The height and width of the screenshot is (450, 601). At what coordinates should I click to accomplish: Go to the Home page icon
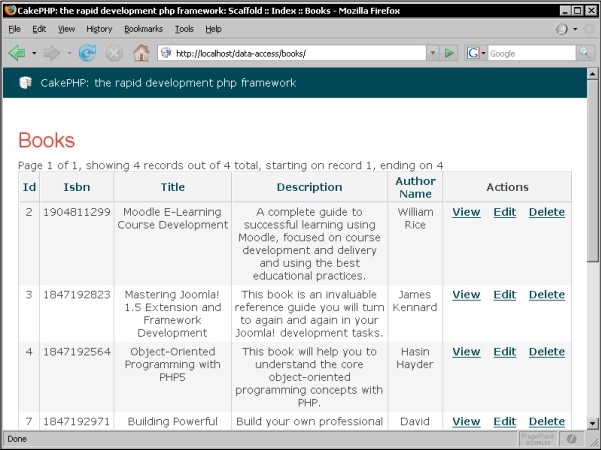coord(141,53)
